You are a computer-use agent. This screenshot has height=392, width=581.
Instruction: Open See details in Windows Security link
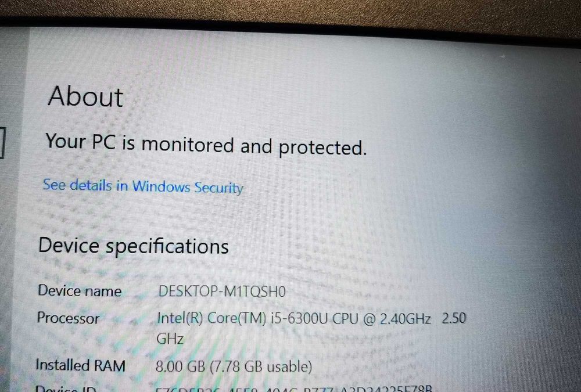(x=143, y=186)
